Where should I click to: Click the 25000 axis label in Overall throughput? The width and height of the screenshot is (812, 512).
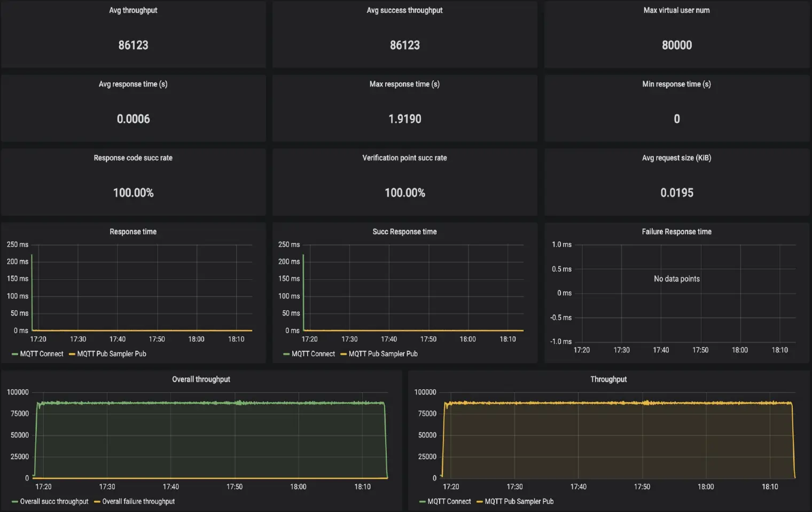(x=20, y=456)
